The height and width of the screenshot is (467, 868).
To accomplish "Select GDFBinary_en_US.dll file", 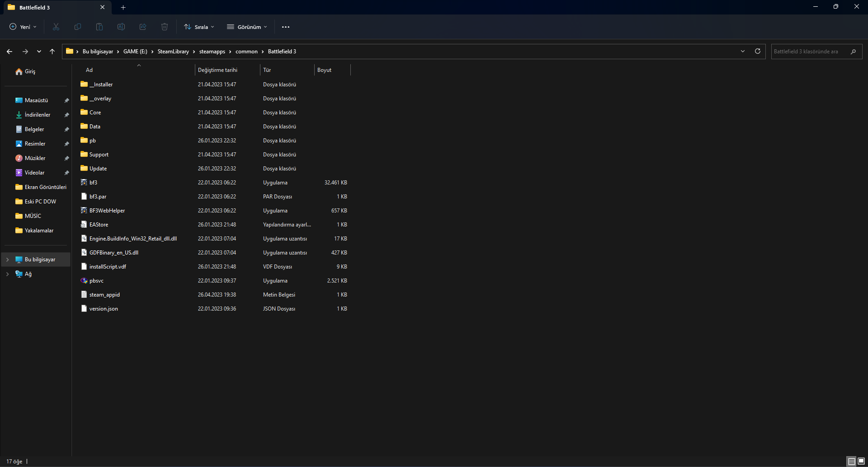I will coord(214,253).
